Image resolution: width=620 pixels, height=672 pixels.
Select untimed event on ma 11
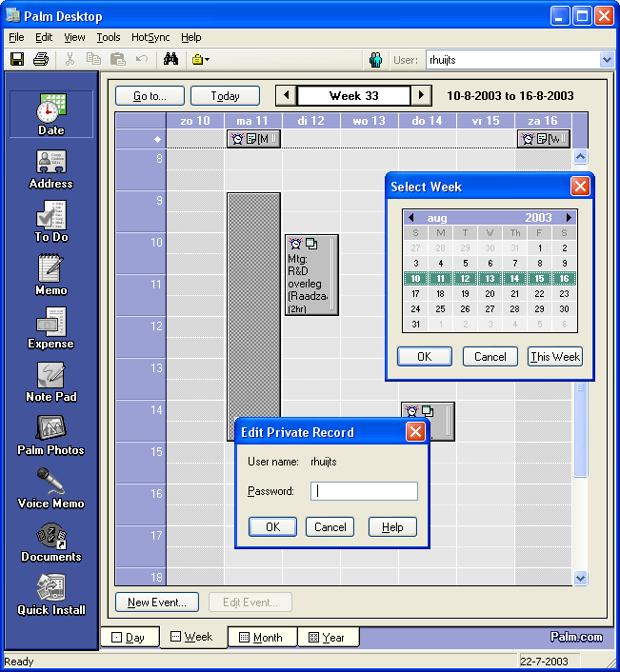pyautogui.click(x=253, y=139)
